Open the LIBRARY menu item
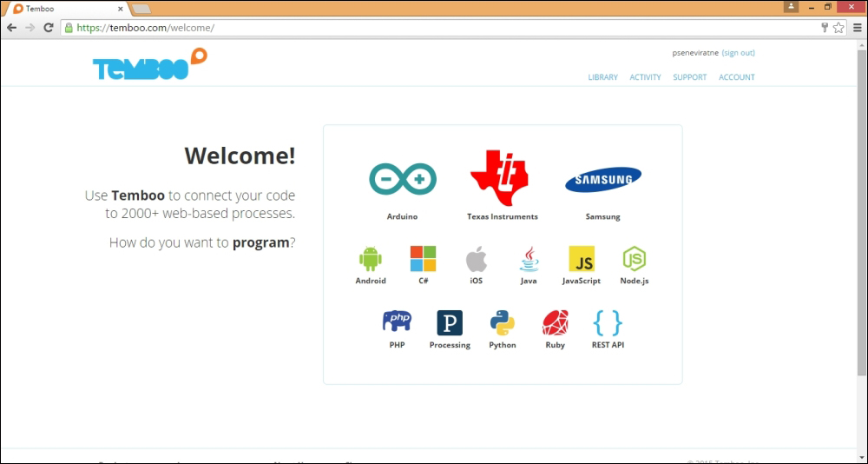868x464 pixels. (603, 77)
